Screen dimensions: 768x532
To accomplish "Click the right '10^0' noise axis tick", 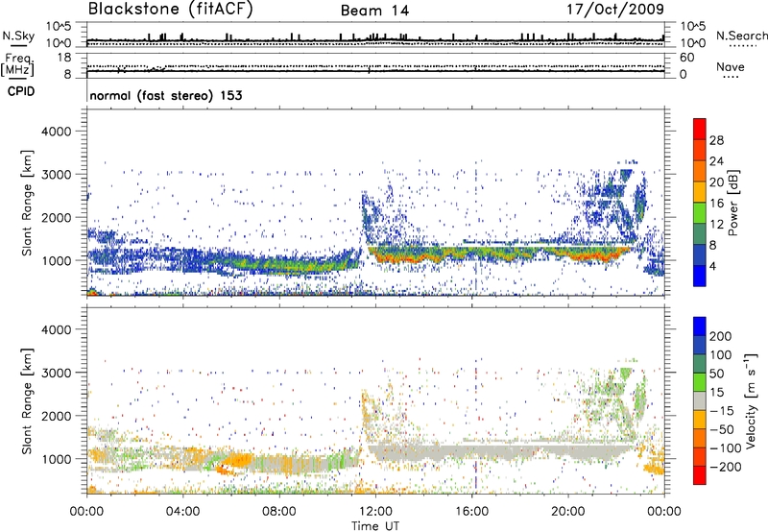I will [x=693, y=43].
